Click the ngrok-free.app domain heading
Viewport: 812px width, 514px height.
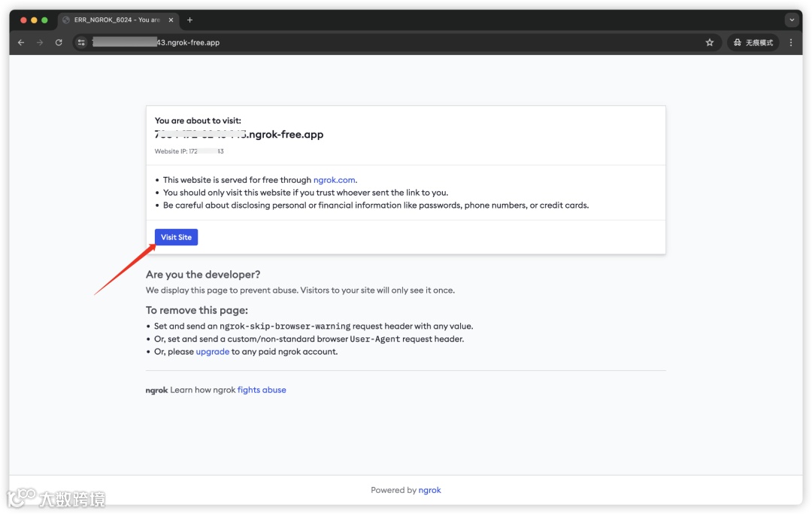click(239, 135)
